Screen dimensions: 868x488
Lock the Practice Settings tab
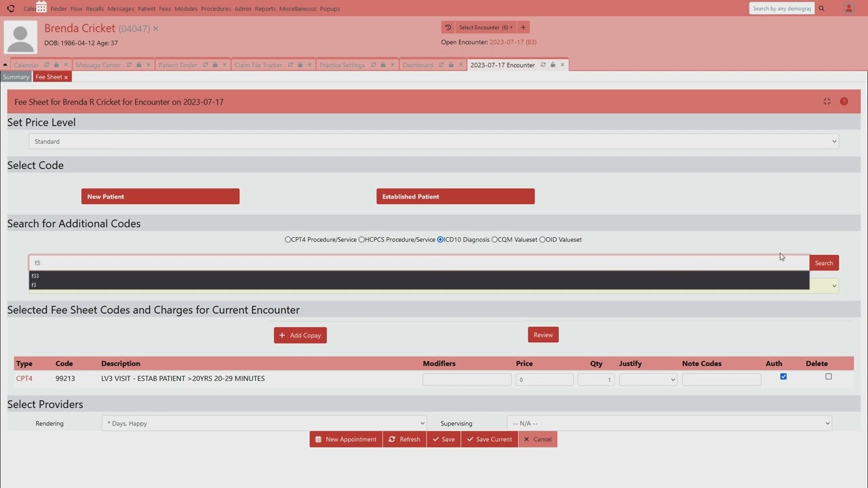click(x=382, y=65)
